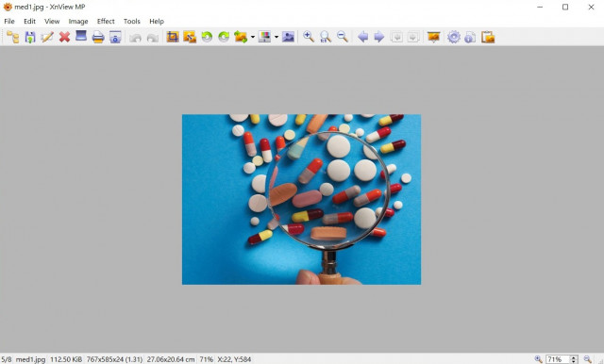Open the Image menu
604x364 pixels.
[78, 21]
